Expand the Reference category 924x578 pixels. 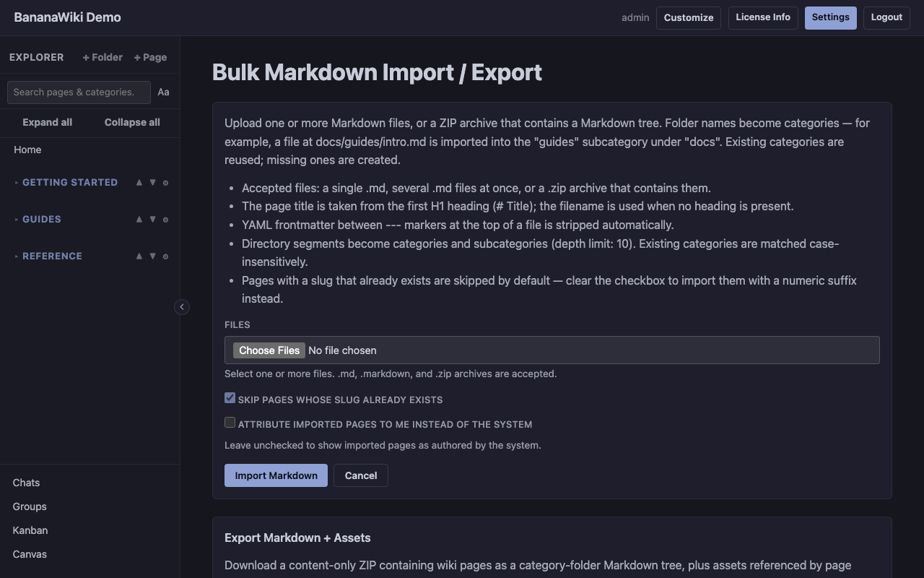click(x=17, y=256)
